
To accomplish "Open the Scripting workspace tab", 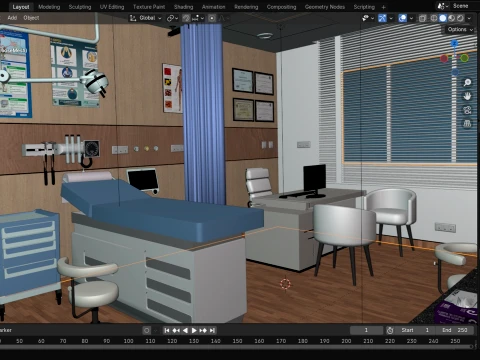I will click(364, 7).
